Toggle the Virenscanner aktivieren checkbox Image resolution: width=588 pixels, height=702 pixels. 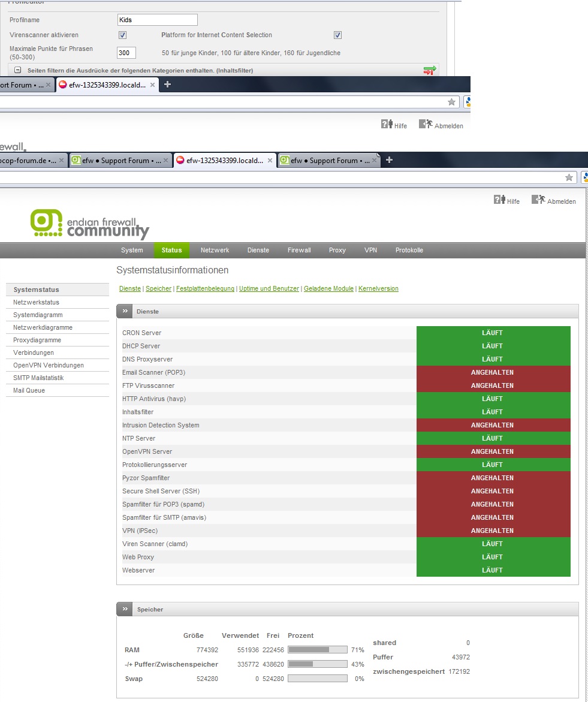[x=122, y=35]
